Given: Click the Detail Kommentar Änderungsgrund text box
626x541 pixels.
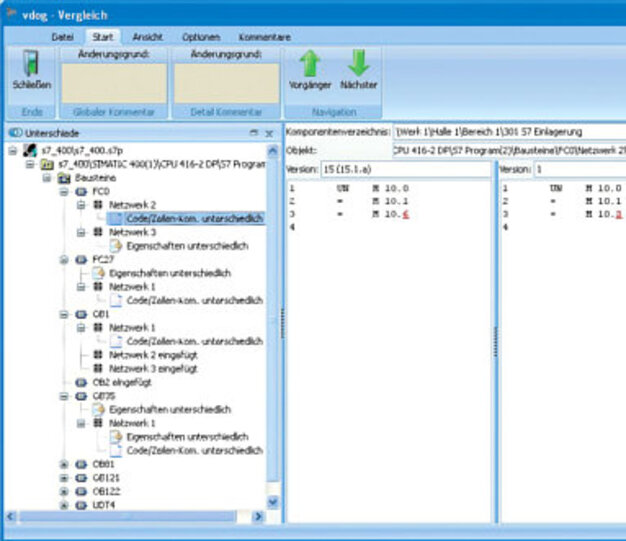Looking at the screenshot, I should 227,83.
